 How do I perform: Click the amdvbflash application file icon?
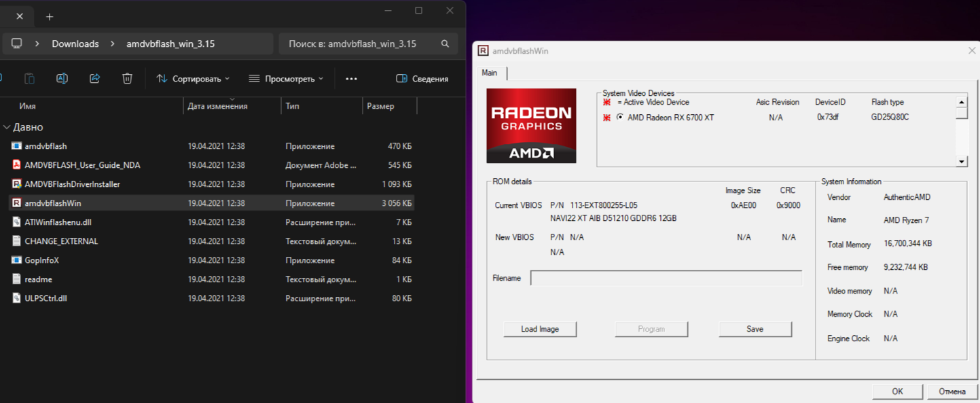(x=17, y=146)
